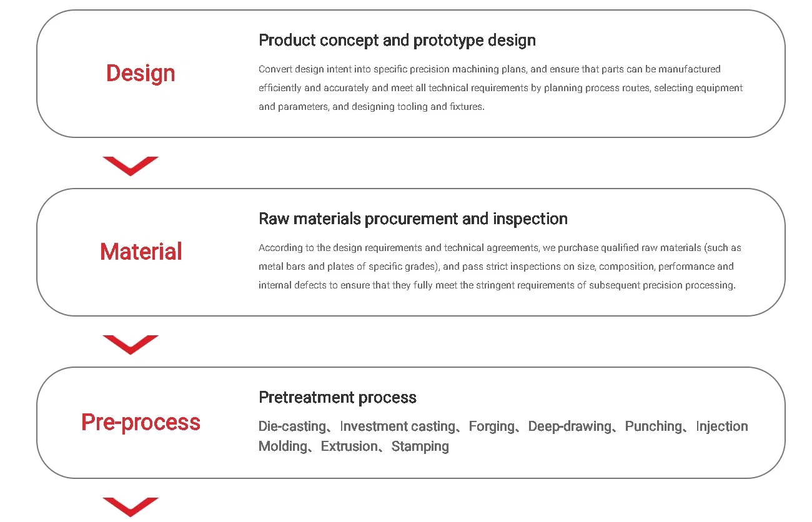This screenshot has width=812, height=522.
Task: Pick "Deep-drawing" from the pretreatment list
Action: pos(570,426)
